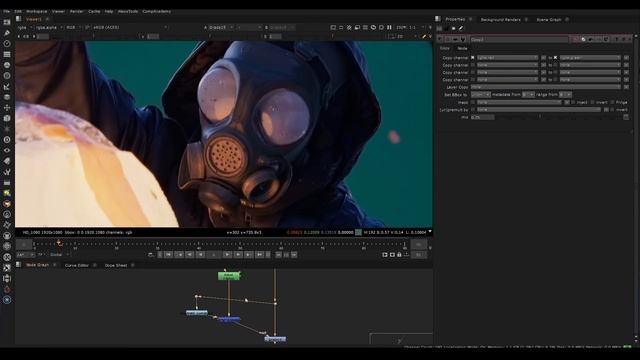Screen dimensions: 640x360
Task: Open the Cache menu
Action: pyautogui.click(x=94, y=11)
